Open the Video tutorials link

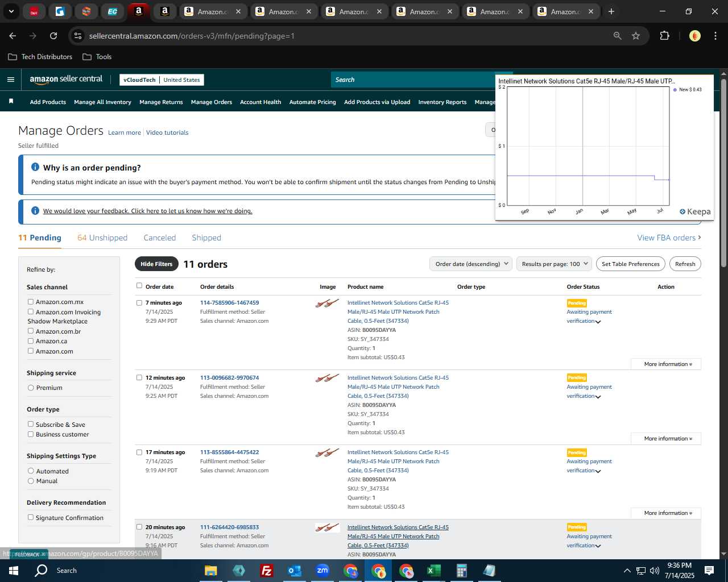click(x=167, y=132)
